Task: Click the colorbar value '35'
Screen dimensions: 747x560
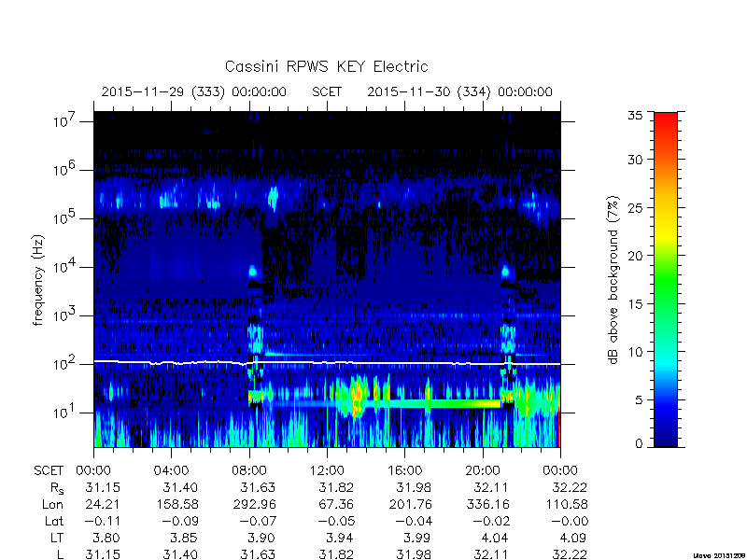Action: [636, 116]
